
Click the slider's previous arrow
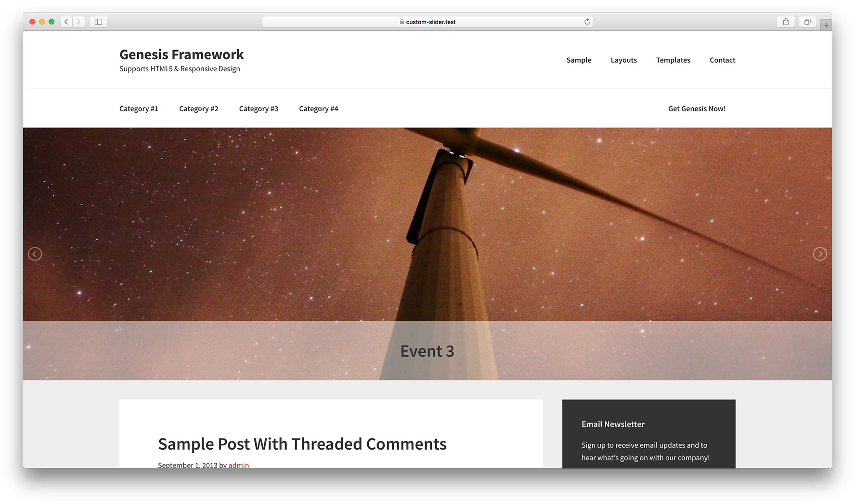(35, 254)
